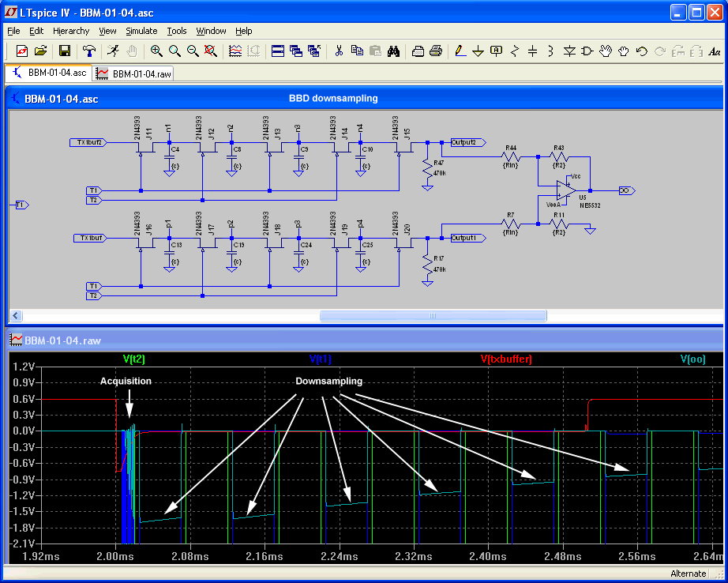Click the Zoom In magnifier
The image size is (728, 583).
(156, 51)
